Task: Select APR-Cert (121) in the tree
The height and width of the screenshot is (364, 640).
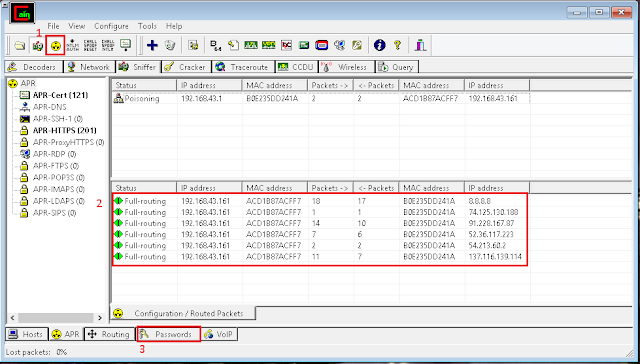Action: 60,95
